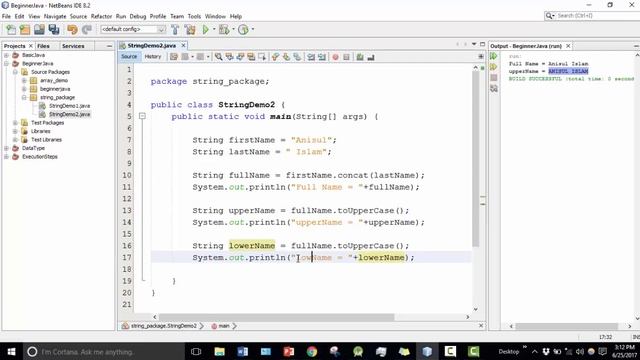The image size is (640, 360).
Task: Open the Refactor menu
Action: pos(101,16)
